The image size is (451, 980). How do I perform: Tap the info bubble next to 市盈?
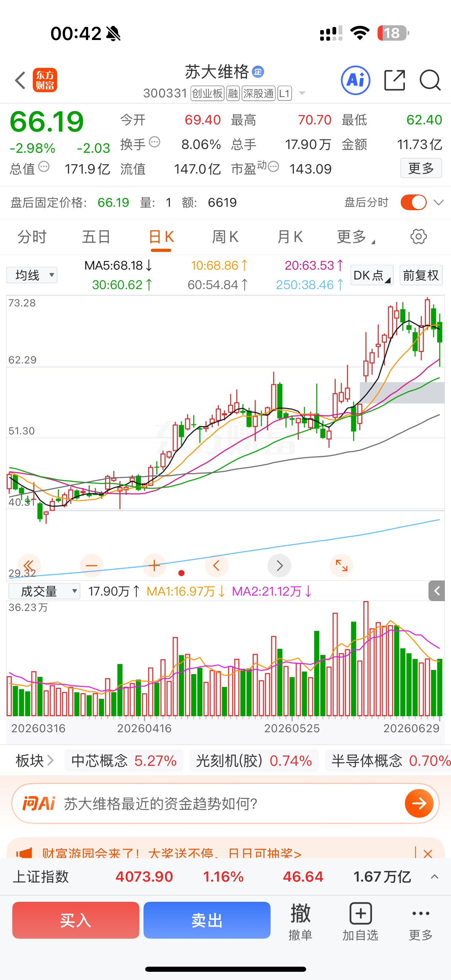[x=273, y=166]
